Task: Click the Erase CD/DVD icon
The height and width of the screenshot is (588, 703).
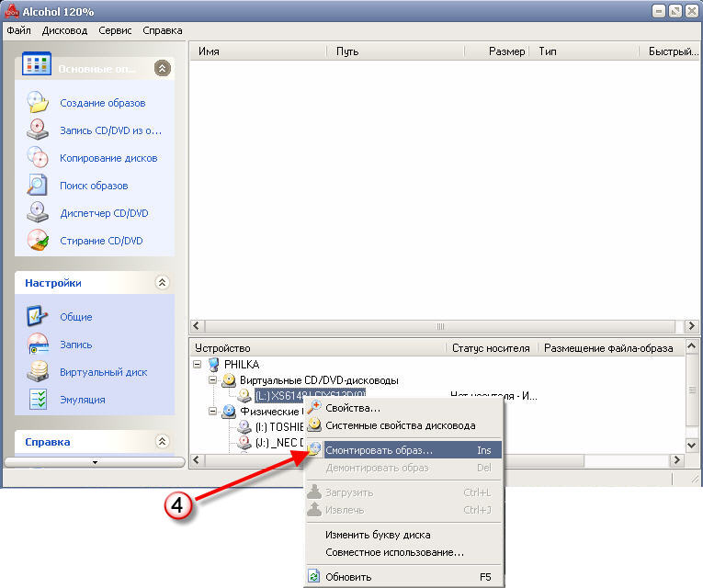Action: point(38,240)
